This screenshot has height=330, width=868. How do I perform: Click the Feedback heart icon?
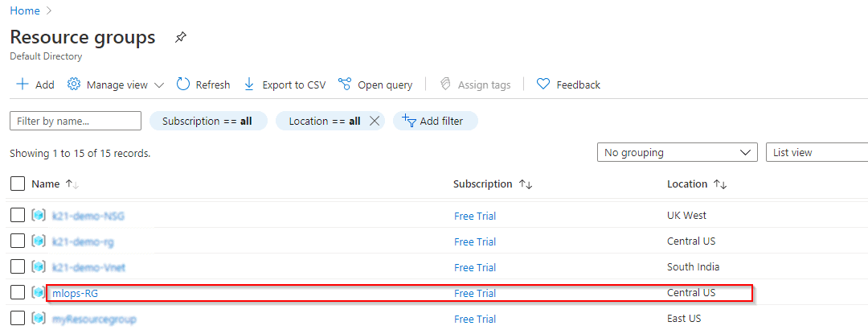[x=543, y=85]
